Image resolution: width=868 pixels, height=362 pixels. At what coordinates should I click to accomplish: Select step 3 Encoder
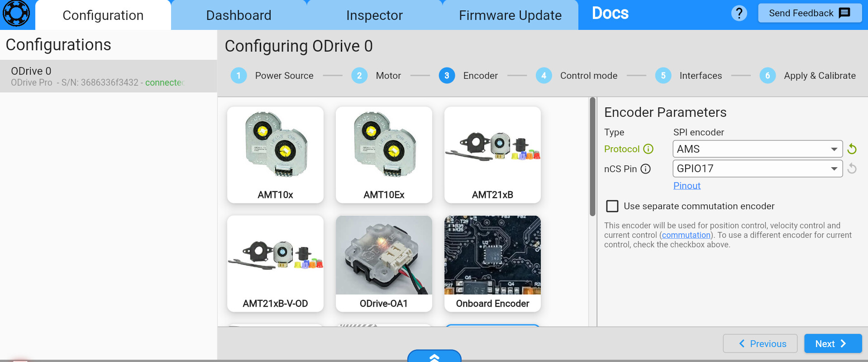[468, 76]
